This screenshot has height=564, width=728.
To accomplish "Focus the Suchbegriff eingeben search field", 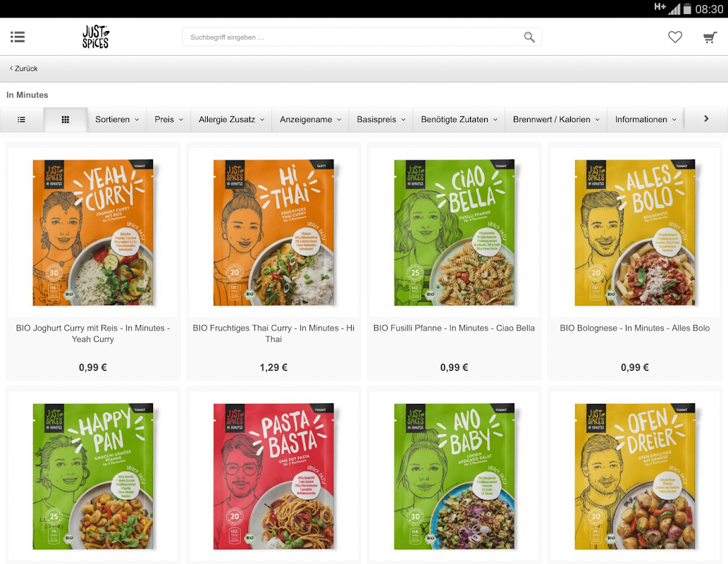I will pyautogui.click(x=362, y=37).
